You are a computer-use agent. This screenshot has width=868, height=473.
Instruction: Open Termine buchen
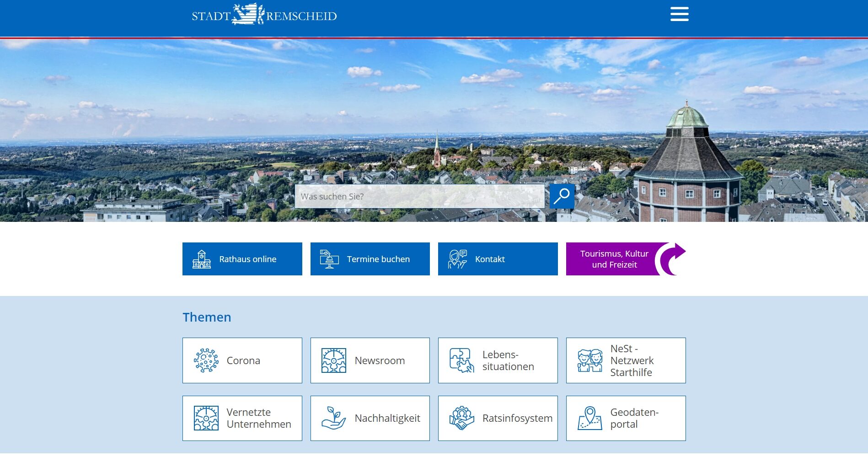(378, 259)
